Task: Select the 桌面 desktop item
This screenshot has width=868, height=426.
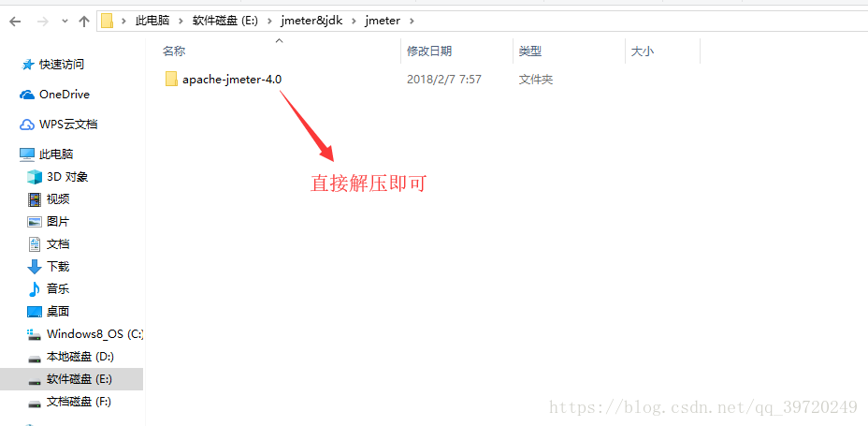Action: click(49, 312)
